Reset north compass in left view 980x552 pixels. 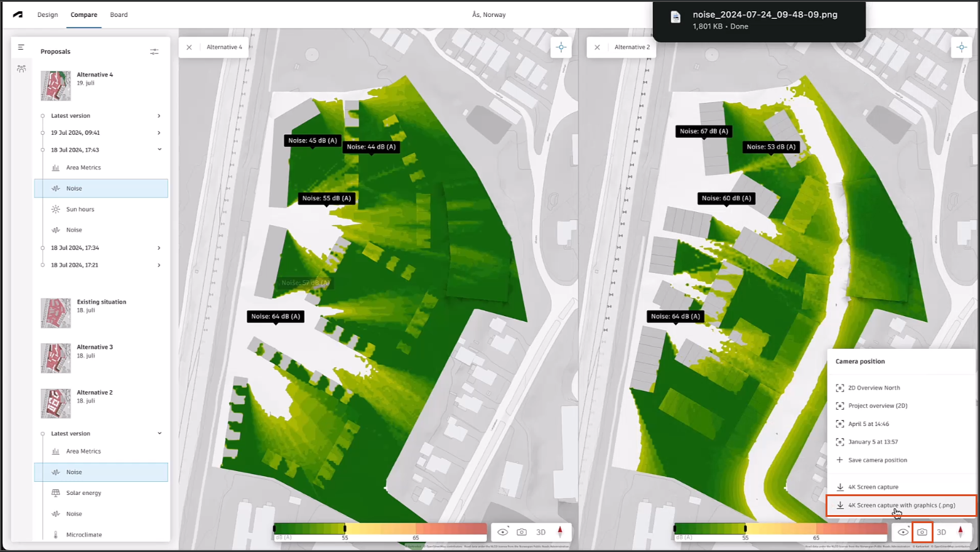pyautogui.click(x=560, y=531)
